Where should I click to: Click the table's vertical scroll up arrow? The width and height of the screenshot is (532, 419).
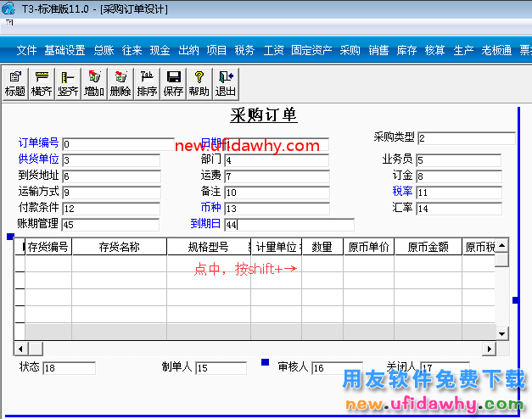[501, 245]
